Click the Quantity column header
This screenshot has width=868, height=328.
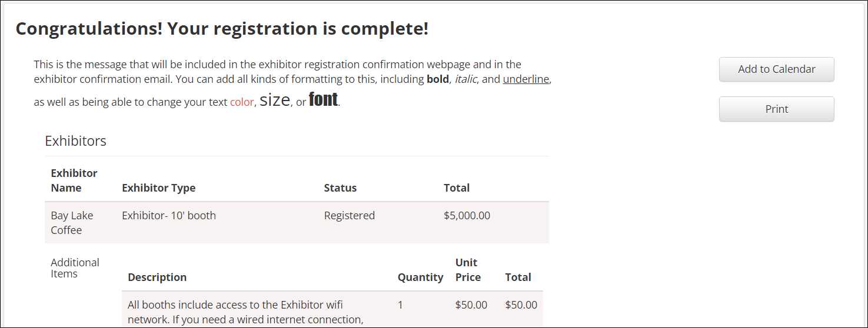420,277
